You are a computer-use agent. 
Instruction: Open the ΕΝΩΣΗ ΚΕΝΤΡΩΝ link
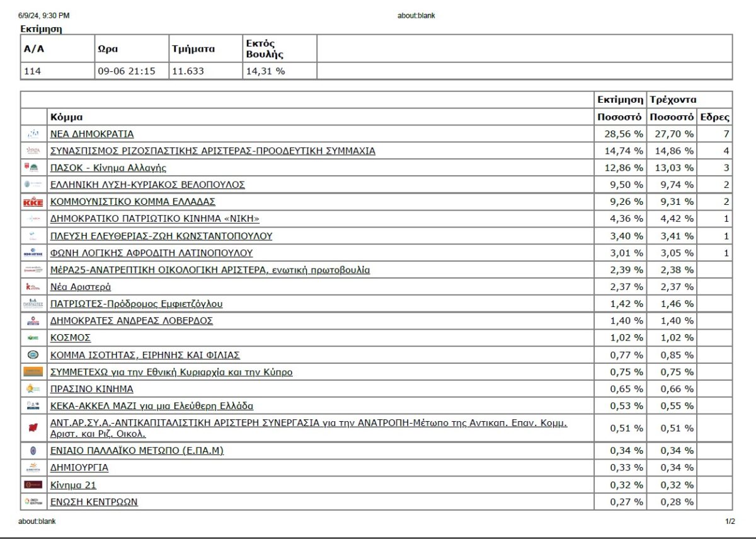[x=94, y=502]
